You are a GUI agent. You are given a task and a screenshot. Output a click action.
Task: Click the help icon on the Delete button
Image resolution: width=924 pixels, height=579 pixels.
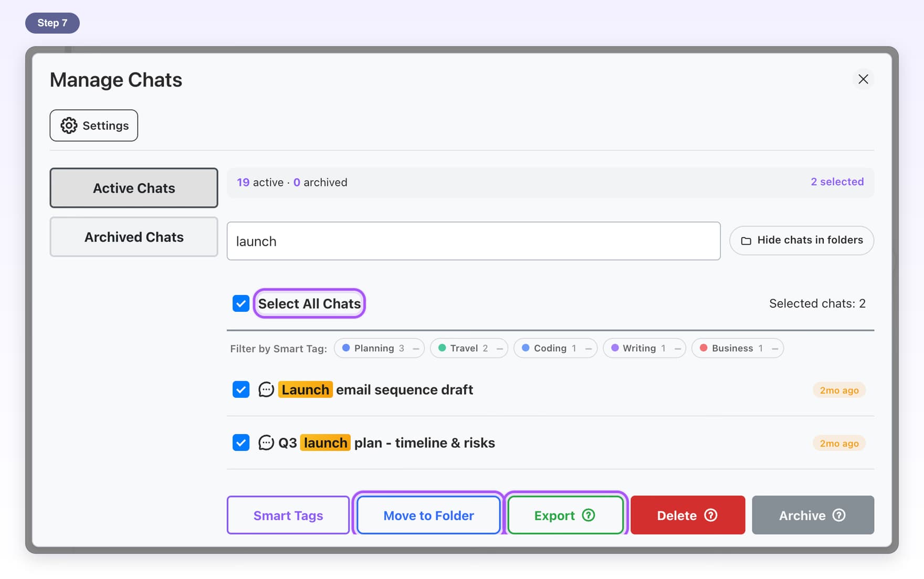(x=711, y=515)
